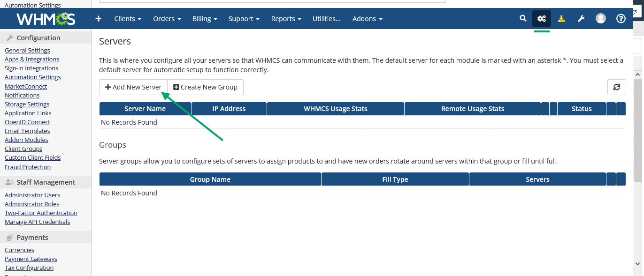The image size is (644, 276).
Task: Open Automation Settings in sidebar list
Action: [x=33, y=77]
